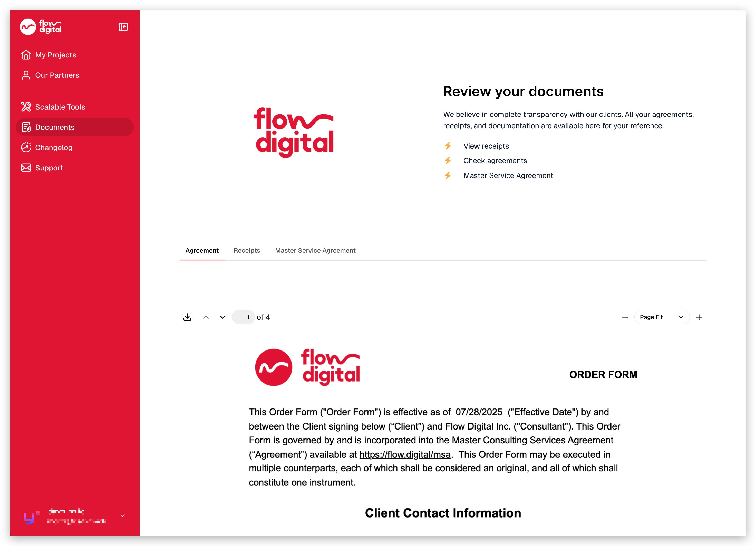756x546 pixels.
Task: Zoom out with the minus button
Action: pos(625,317)
